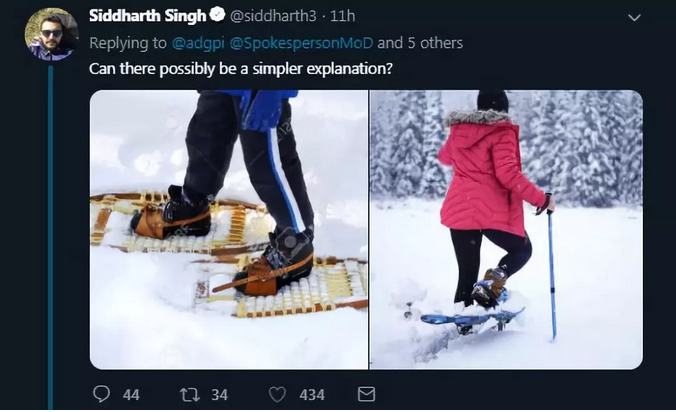Retweet this tweet using the retweet icon

[189, 394]
